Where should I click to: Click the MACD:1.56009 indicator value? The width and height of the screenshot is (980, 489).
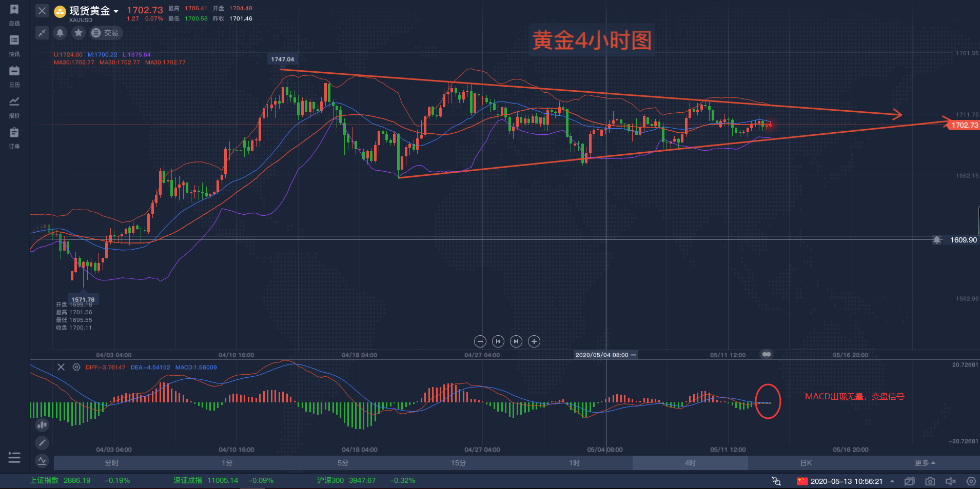[x=196, y=368]
